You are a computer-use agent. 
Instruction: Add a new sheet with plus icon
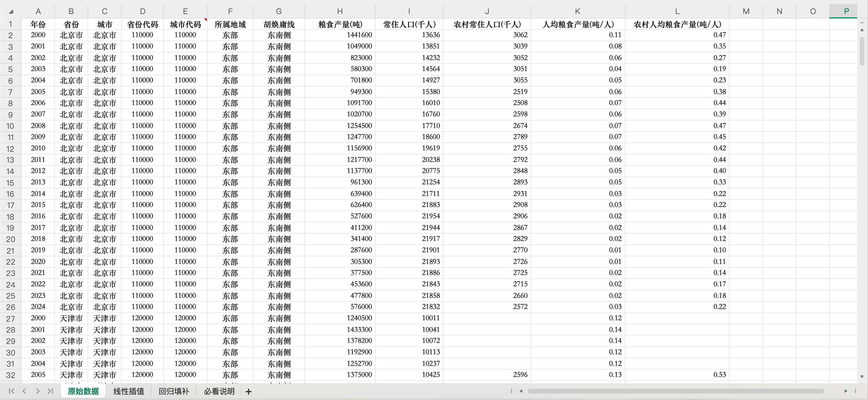[x=248, y=391]
